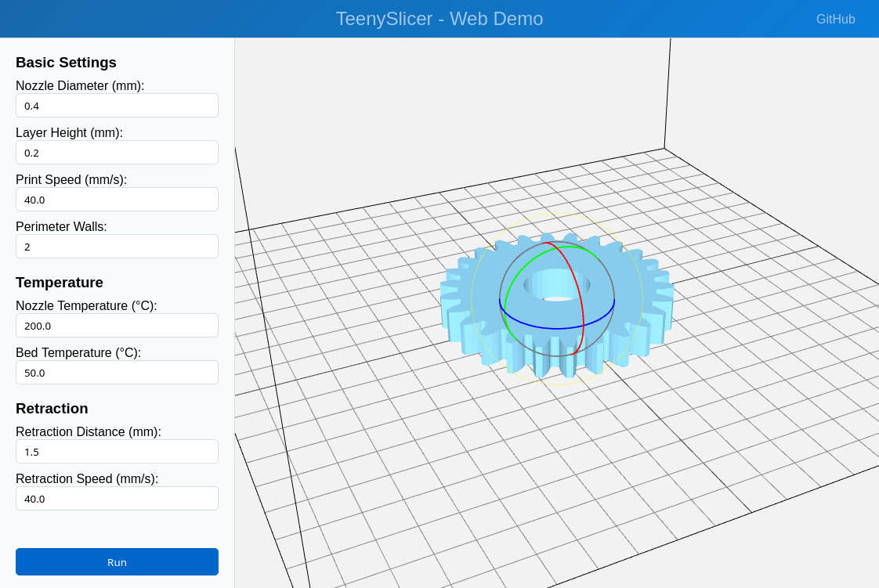
Task: Click the Temperature section heading
Action: tap(60, 283)
